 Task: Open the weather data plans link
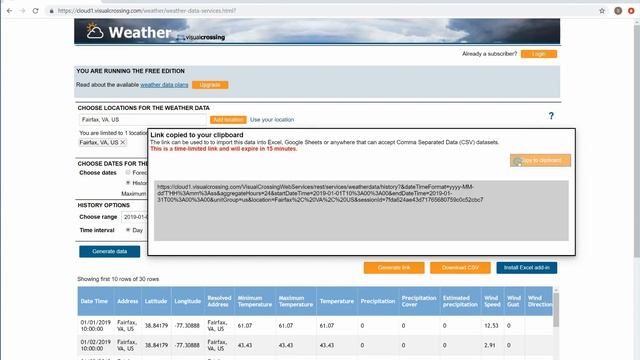point(164,85)
